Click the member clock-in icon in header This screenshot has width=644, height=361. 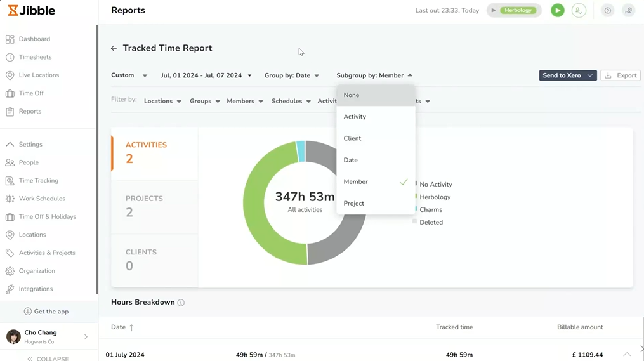point(579,10)
